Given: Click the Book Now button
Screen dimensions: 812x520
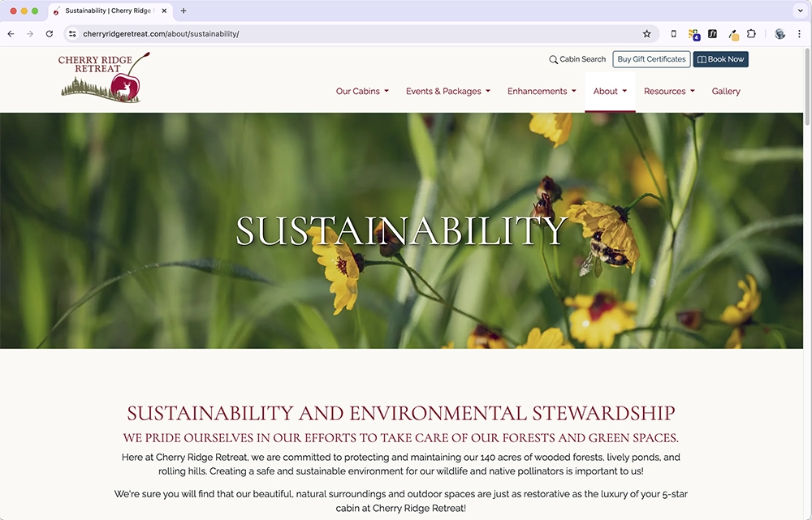Looking at the screenshot, I should pyautogui.click(x=720, y=59).
